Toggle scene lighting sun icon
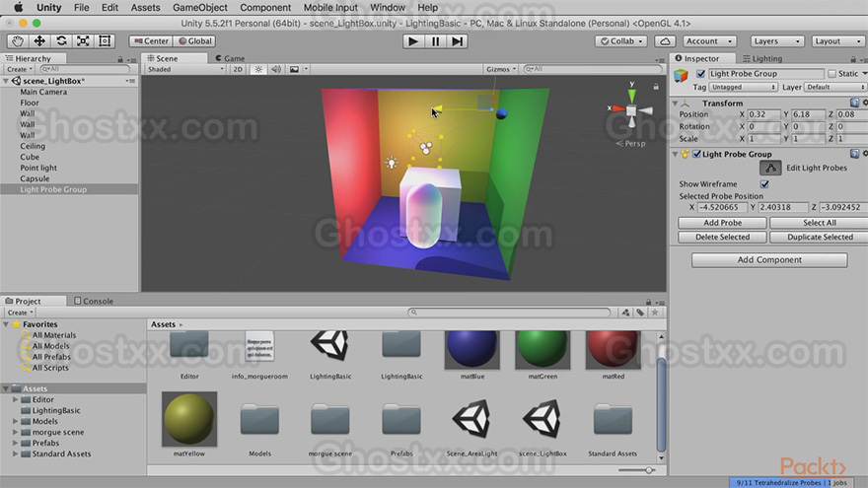This screenshot has height=488, width=868. click(x=258, y=69)
